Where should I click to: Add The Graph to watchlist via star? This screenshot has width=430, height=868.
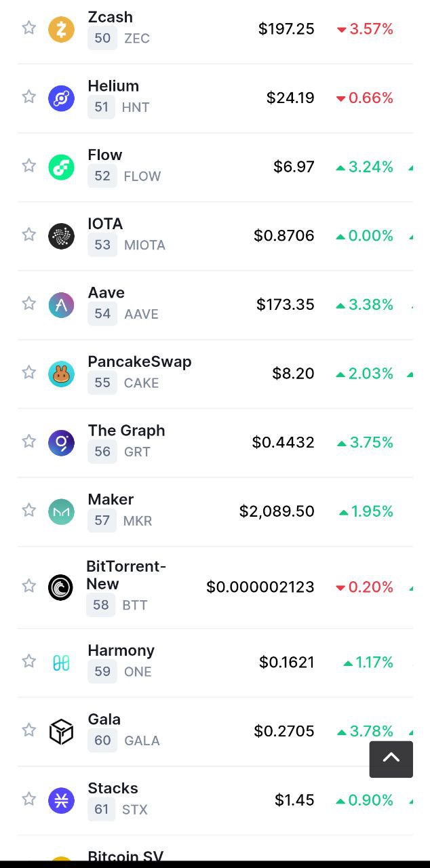(28, 441)
